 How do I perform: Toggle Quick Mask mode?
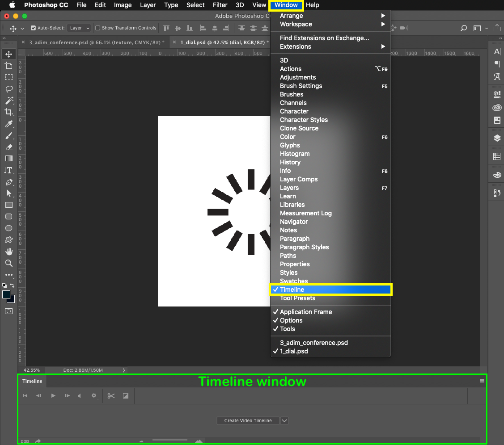(x=8, y=311)
